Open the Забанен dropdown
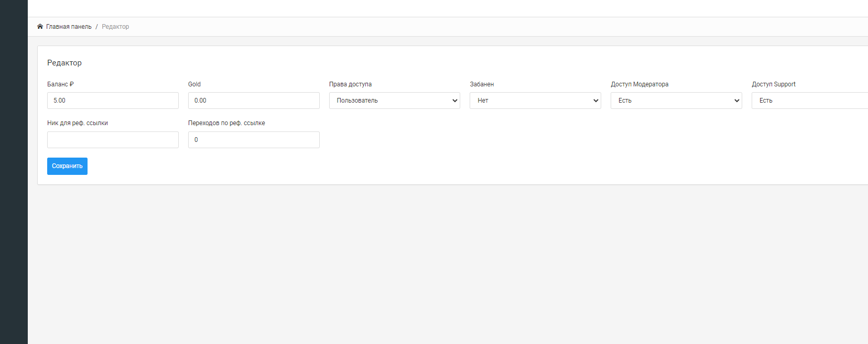The height and width of the screenshot is (344, 868). [x=535, y=101]
